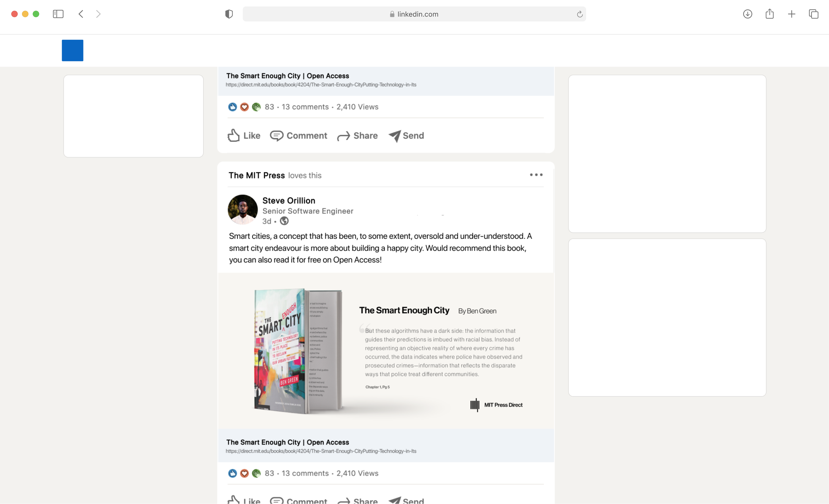
Task: Go back to the previous page
Action: (x=81, y=14)
